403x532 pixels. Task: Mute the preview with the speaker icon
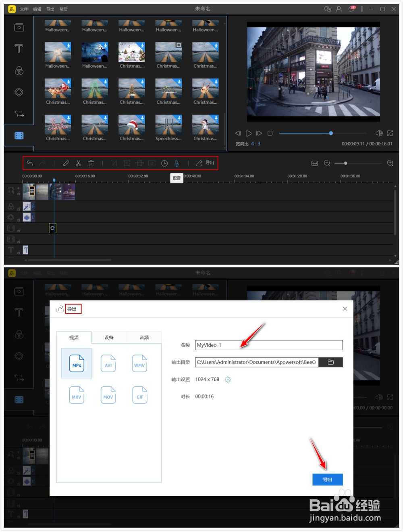[379, 133]
